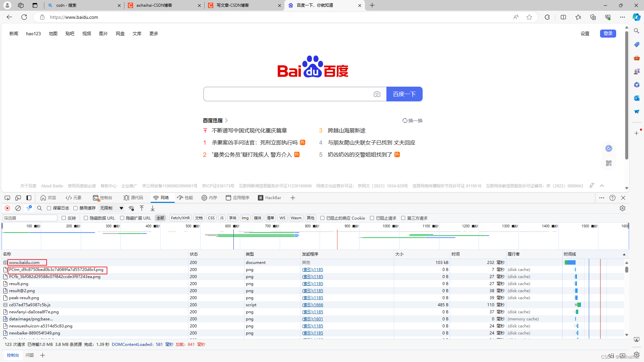Open read aloud icon in address bar
Image resolution: width=644 pixels, height=362 pixels.
pos(516,17)
